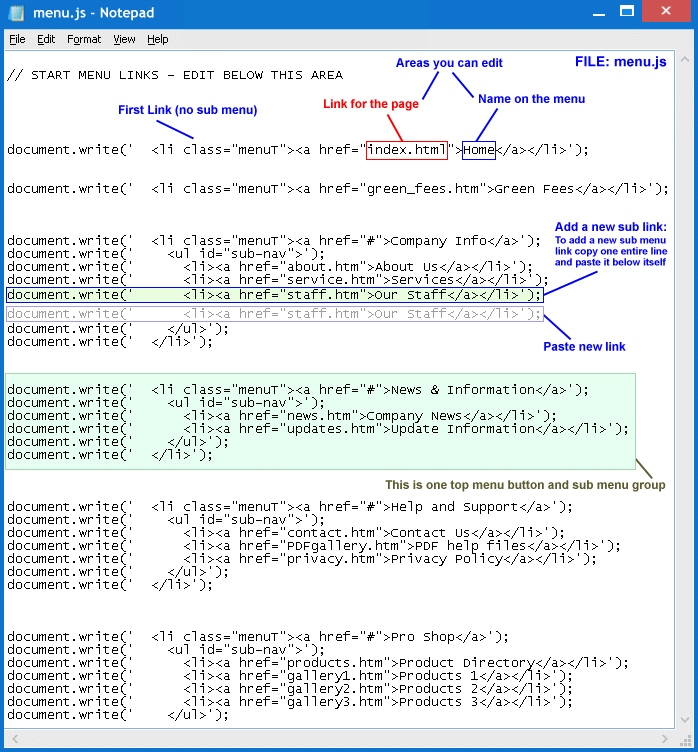Click the boxed Home menu name
This screenshot has width=698, height=752.
click(479, 150)
